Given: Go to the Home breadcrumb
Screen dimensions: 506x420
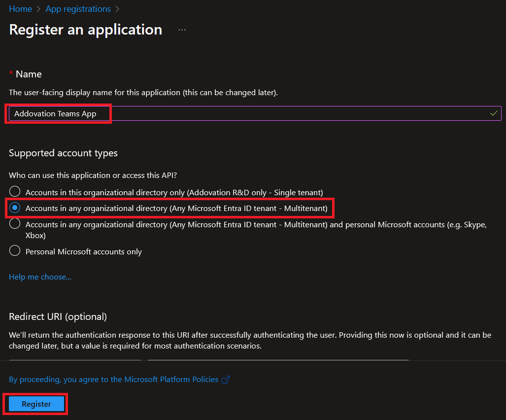Looking at the screenshot, I should (20, 9).
